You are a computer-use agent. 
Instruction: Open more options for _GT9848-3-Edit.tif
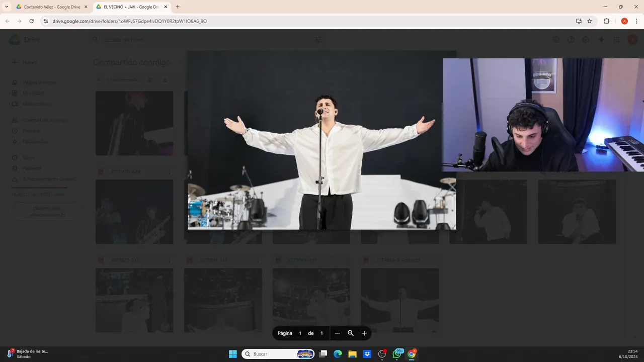click(434, 260)
